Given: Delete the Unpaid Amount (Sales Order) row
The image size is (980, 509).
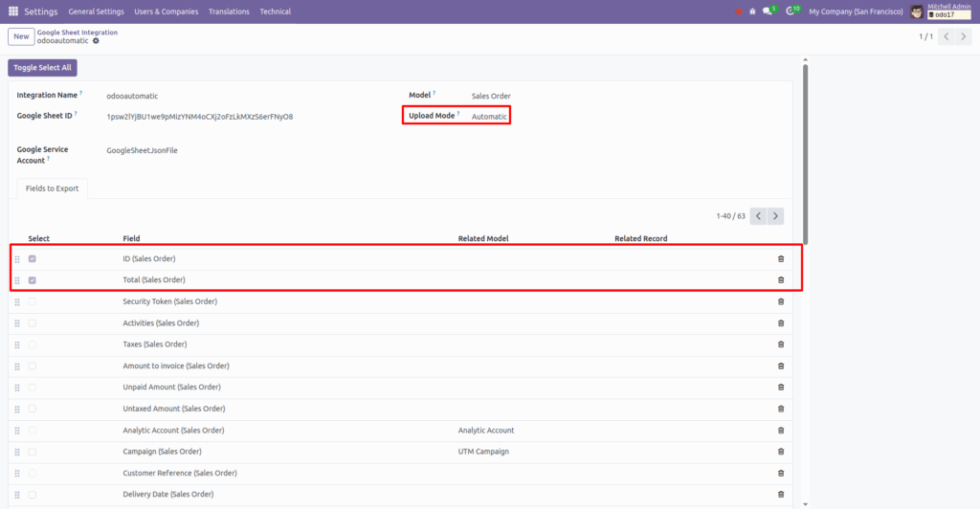Looking at the screenshot, I should click(x=781, y=387).
